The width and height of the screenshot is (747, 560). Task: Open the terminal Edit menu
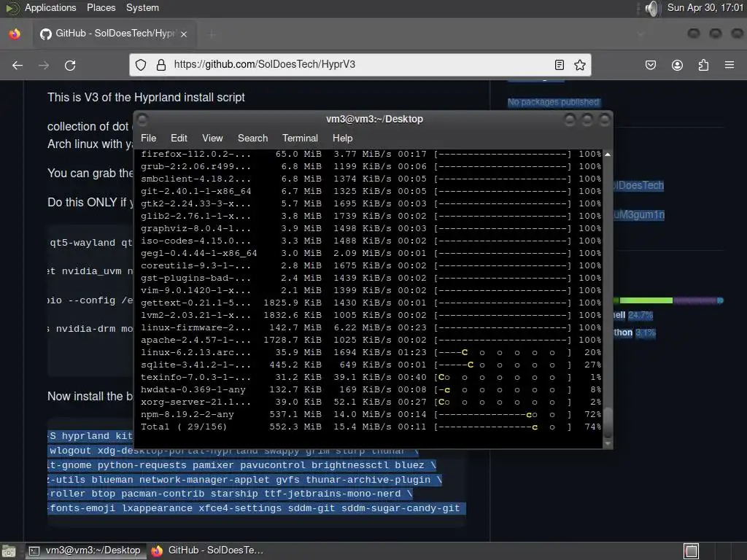(179, 138)
